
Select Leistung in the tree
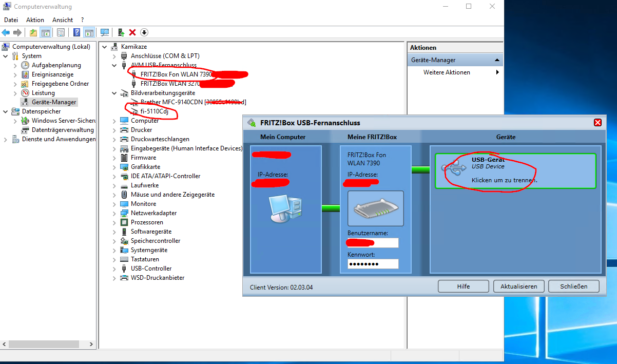click(43, 93)
